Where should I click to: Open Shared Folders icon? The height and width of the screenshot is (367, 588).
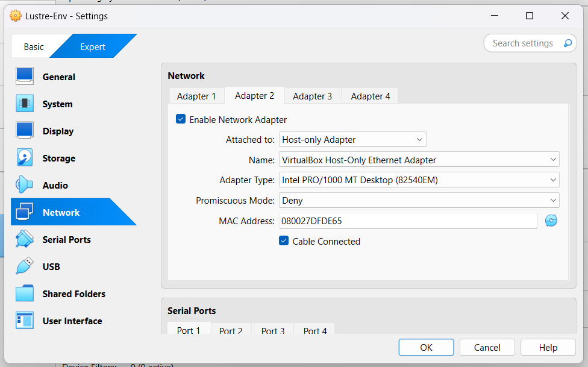click(25, 293)
